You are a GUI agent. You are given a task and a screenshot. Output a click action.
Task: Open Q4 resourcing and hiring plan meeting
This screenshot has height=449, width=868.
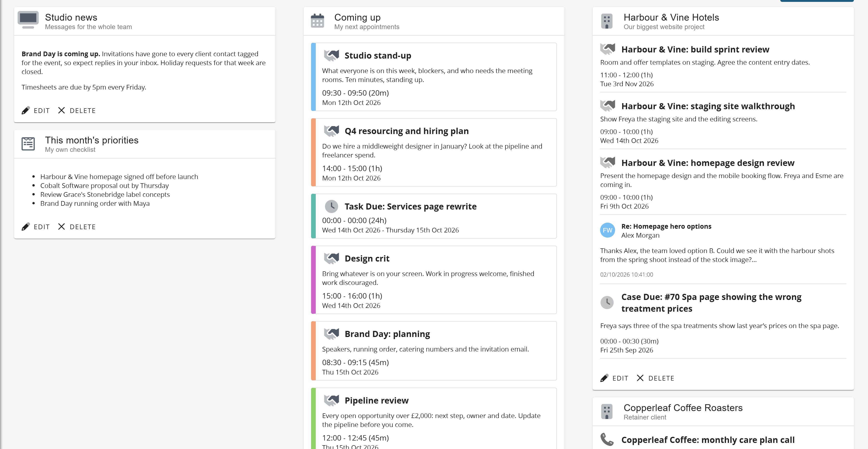tap(434, 152)
